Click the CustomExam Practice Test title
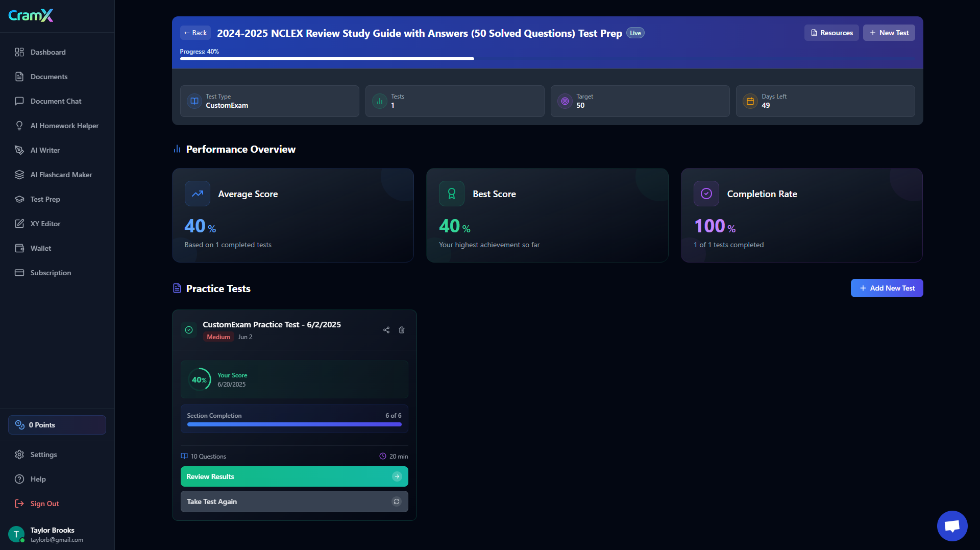 point(272,325)
